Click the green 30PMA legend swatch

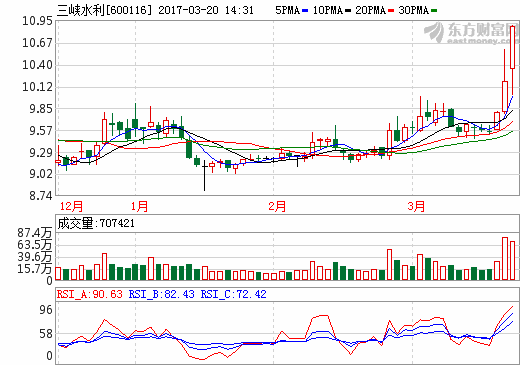tap(434, 11)
